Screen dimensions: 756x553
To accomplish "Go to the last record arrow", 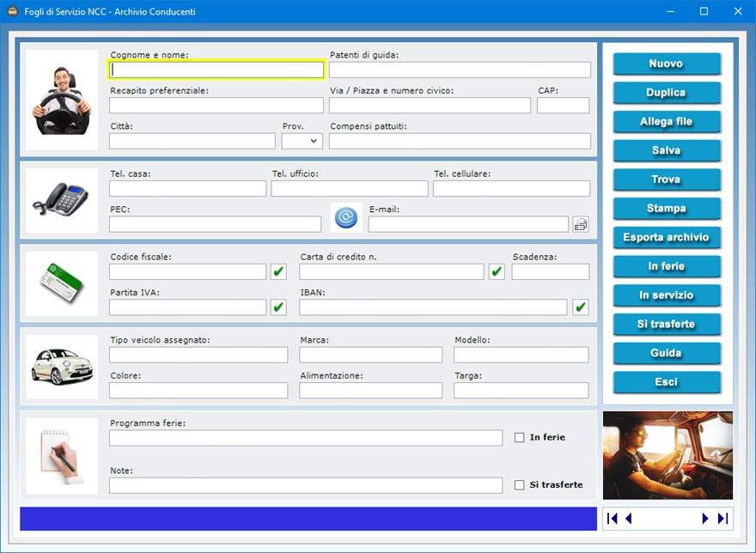I will [722, 519].
